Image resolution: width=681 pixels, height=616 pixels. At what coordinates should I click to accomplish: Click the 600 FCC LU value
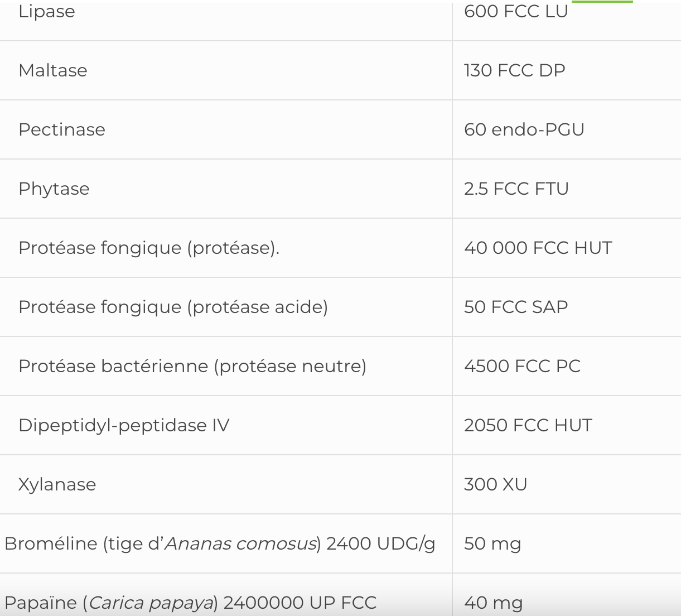coord(515,12)
